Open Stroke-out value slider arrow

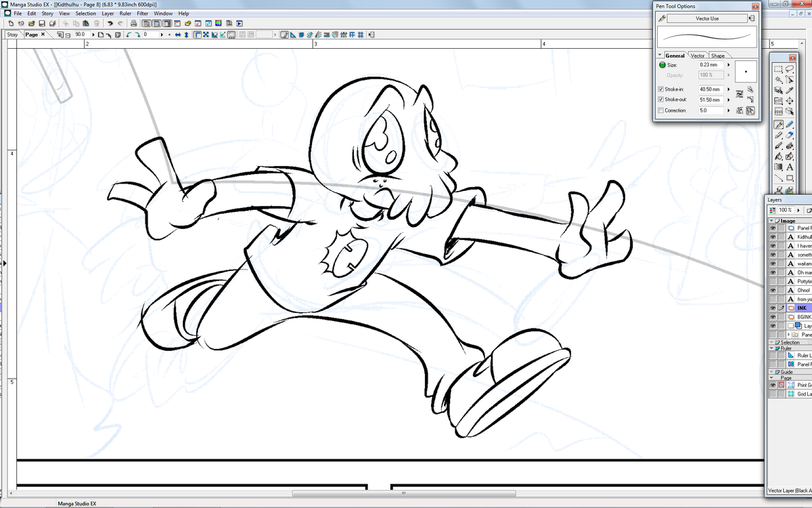click(729, 100)
